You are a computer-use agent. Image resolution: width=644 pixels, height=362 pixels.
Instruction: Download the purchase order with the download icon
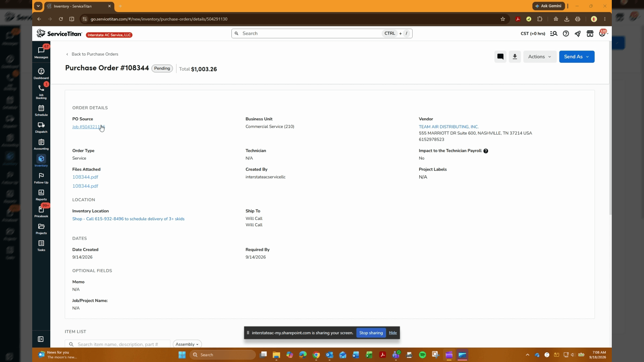515,57
